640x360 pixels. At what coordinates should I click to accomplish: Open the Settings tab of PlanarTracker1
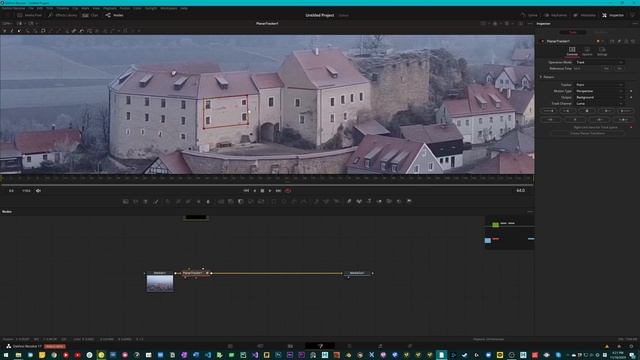click(x=602, y=51)
